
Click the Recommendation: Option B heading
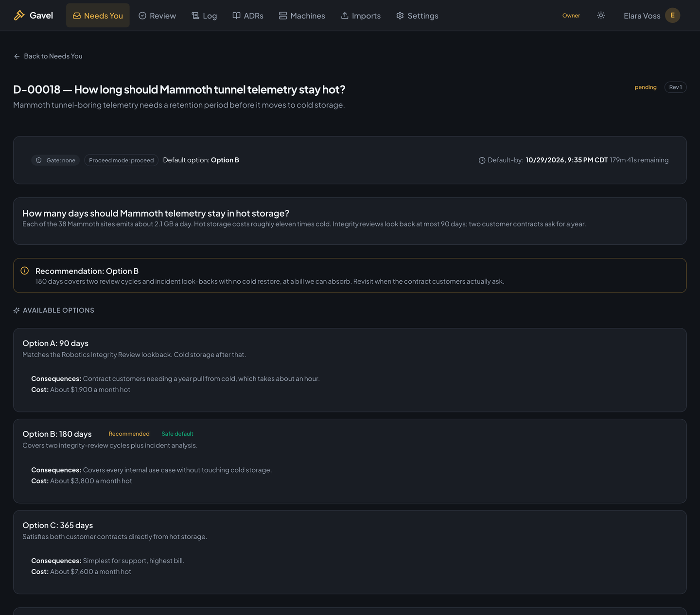click(87, 271)
